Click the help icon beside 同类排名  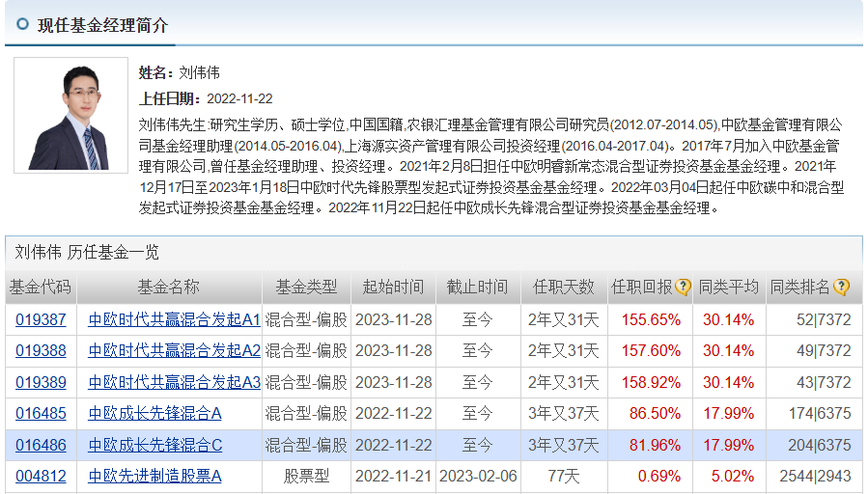tap(841, 288)
